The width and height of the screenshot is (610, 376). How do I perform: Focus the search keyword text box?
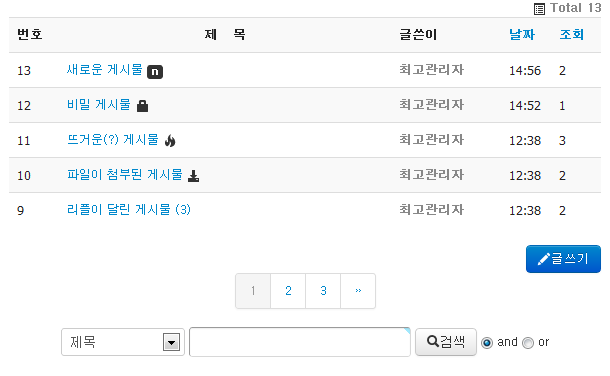300,342
